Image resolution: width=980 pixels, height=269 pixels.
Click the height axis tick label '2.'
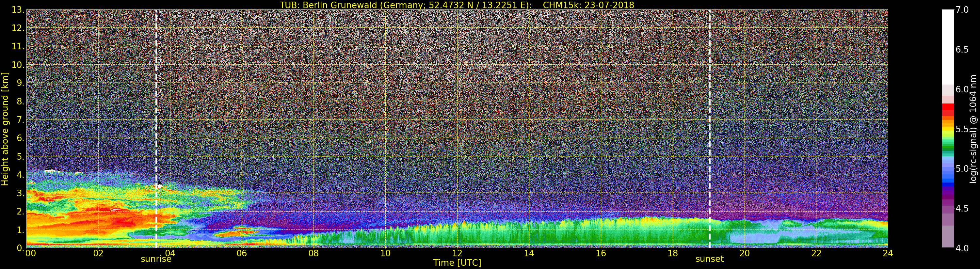(x=20, y=212)
